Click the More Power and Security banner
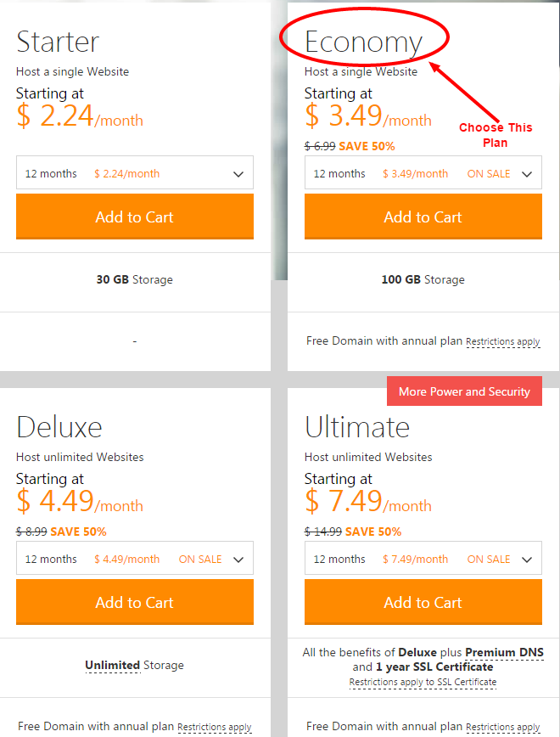This screenshot has width=560, height=737. 464,391
